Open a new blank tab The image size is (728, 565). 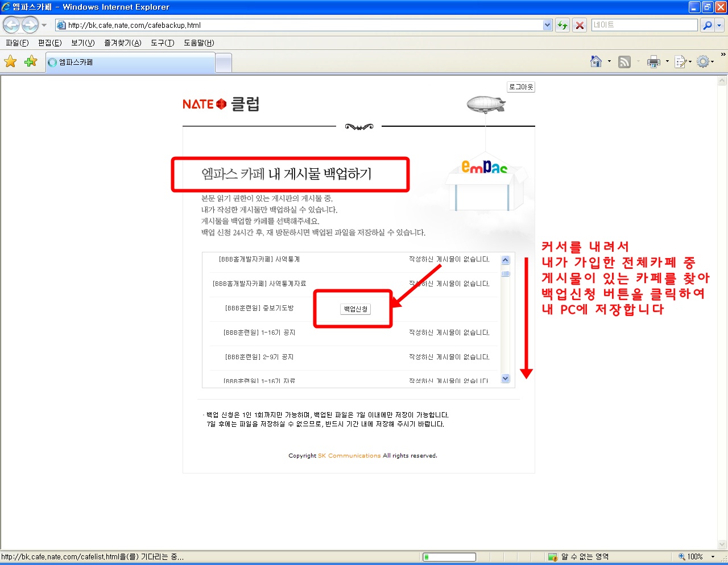(224, 63)
